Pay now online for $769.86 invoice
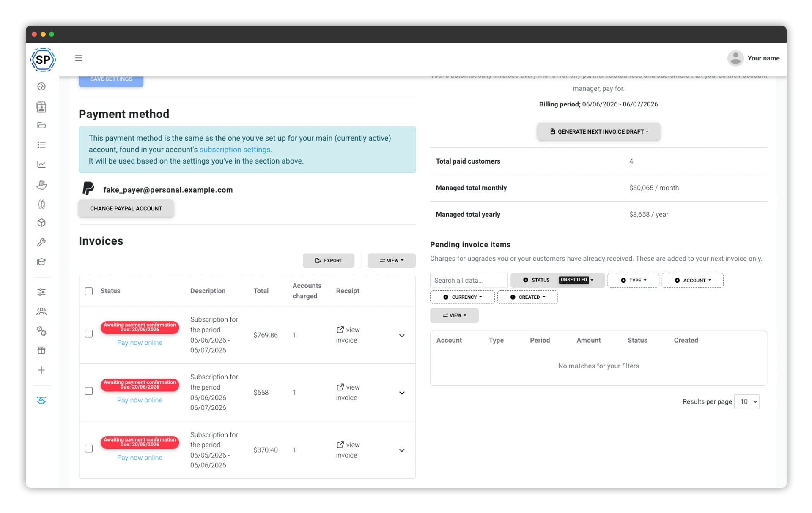 (140, 343)
